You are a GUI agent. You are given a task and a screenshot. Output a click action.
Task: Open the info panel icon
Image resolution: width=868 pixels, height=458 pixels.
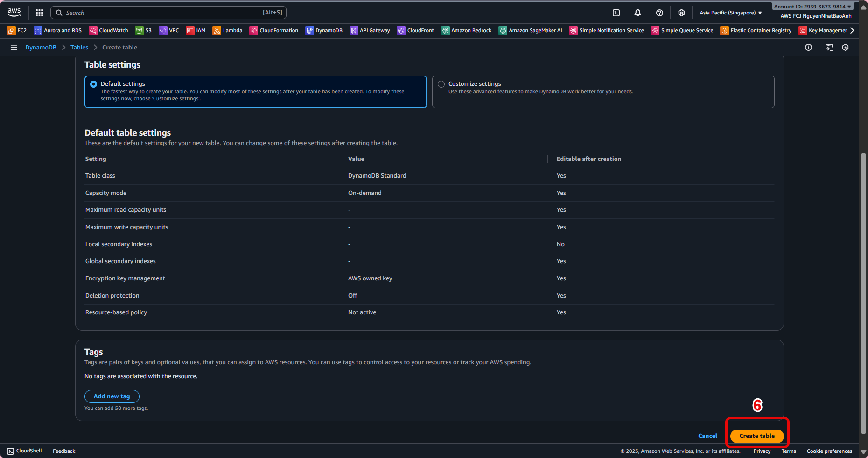[808, 48]
